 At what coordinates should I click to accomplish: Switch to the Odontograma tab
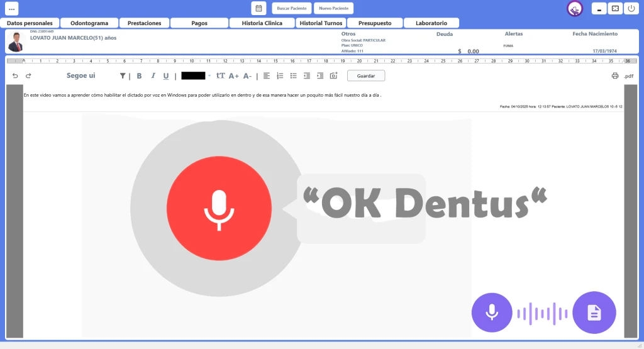coord(89,23)
